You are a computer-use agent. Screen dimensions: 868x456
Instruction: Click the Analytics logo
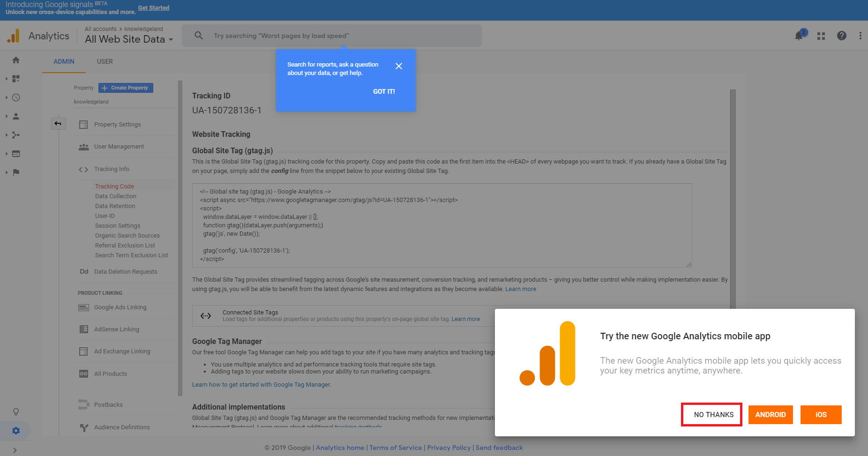(14, 36)
